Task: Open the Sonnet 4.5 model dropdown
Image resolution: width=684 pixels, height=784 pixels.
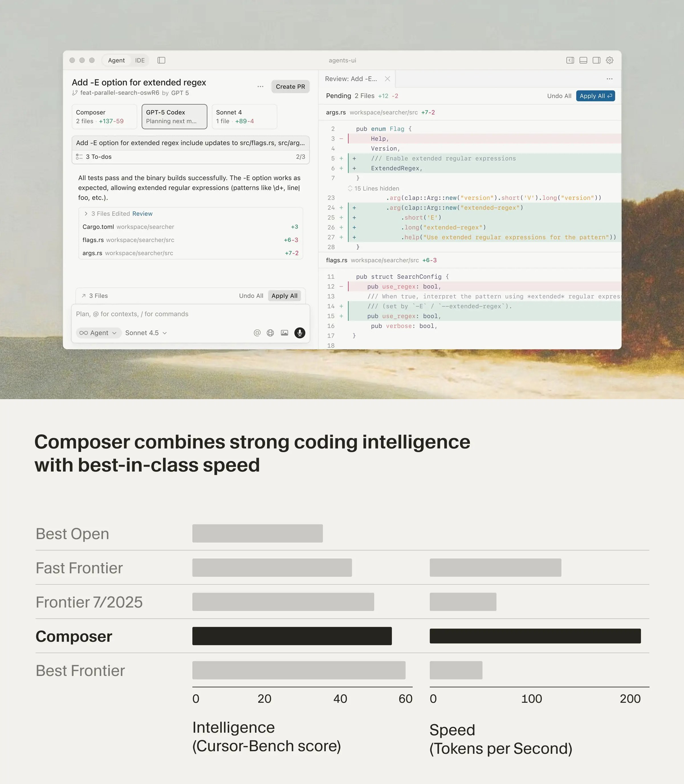Action: point(146,333)
